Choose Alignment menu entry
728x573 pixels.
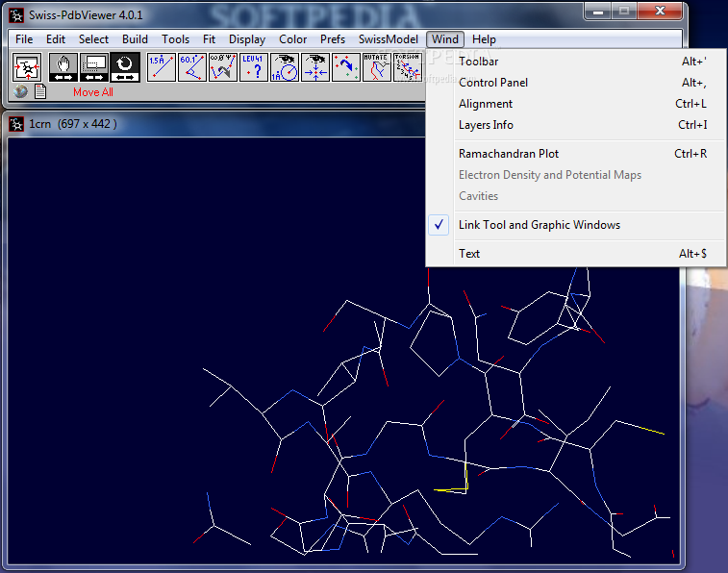pyautogui.click(x=576, y=104)
